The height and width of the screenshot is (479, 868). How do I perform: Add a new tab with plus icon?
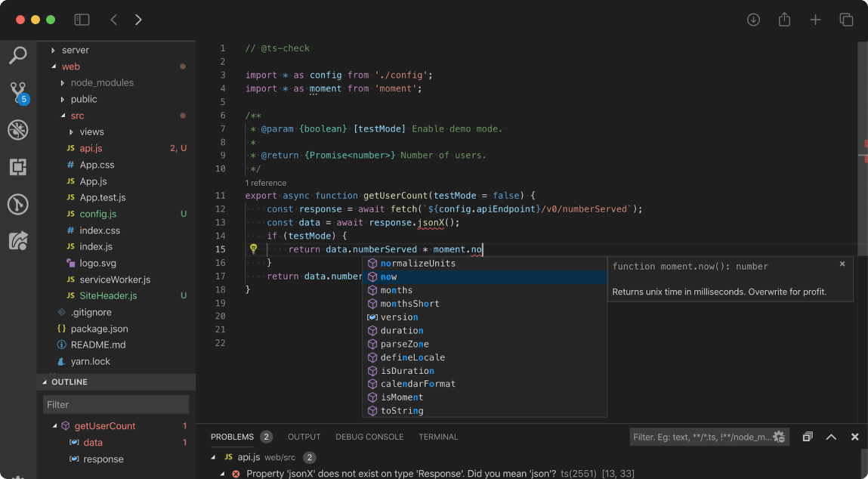tap(815, 20)
